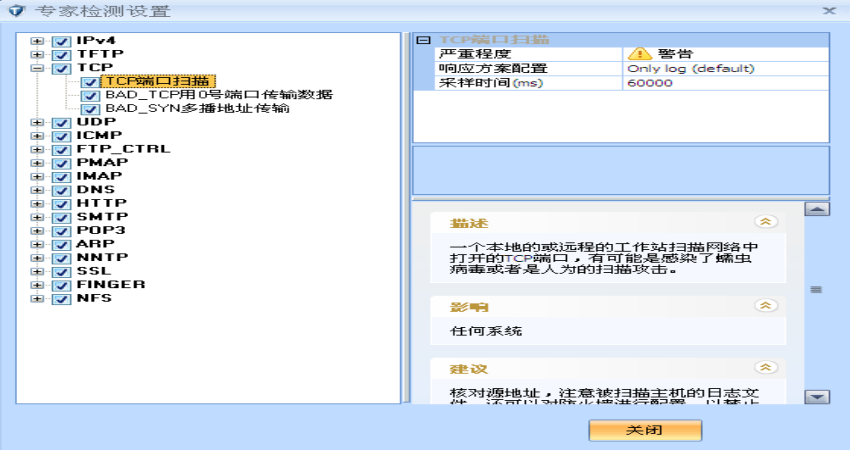Disable the HTTP detection checkbox
This screenshot has height=450, width=850.
[60, 204]
